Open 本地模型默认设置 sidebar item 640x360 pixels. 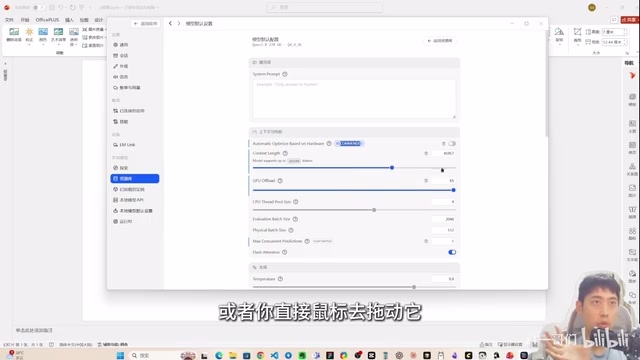pos(133,211)
